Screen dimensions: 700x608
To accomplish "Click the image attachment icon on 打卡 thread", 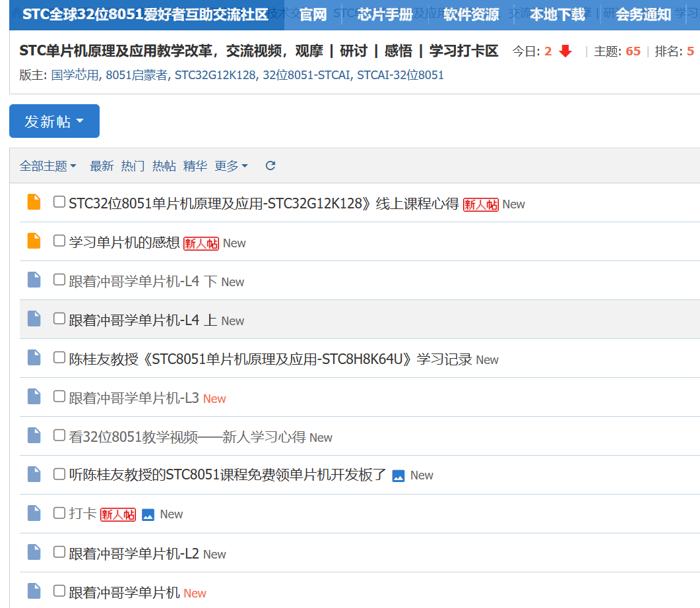I will tap(148, 515).
